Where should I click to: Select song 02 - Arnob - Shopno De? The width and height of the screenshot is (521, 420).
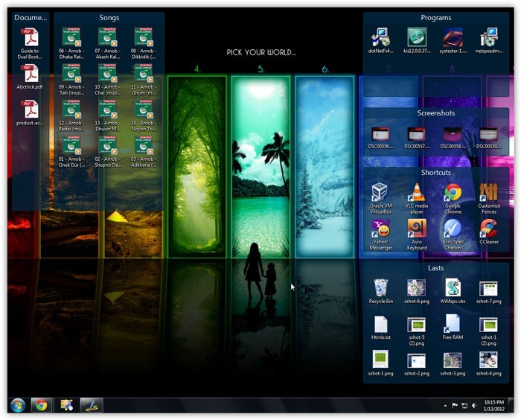(107, 151)
